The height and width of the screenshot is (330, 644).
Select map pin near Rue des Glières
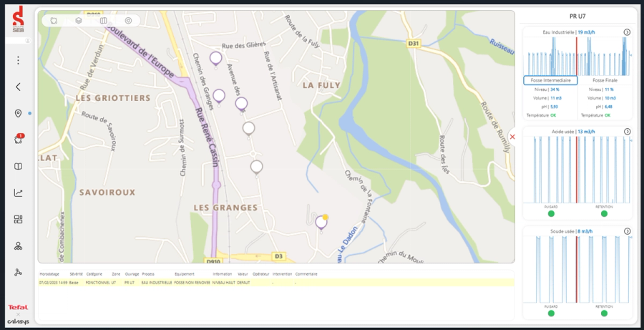pyautogui.click(x=215, y=59)
